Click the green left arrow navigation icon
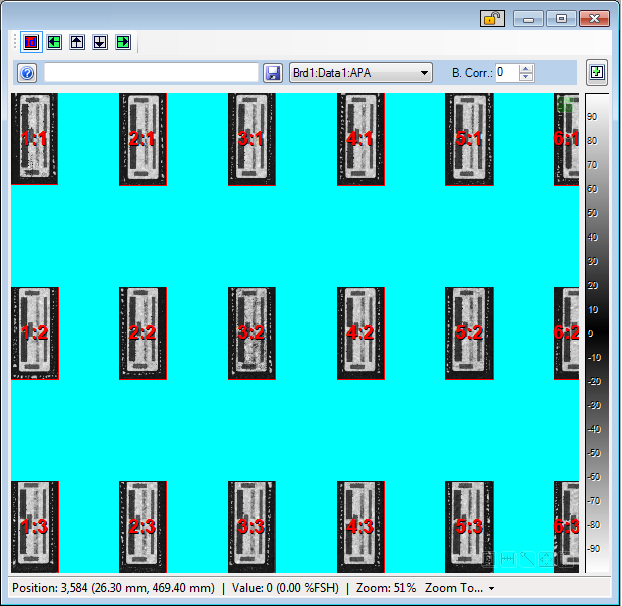 54,42
